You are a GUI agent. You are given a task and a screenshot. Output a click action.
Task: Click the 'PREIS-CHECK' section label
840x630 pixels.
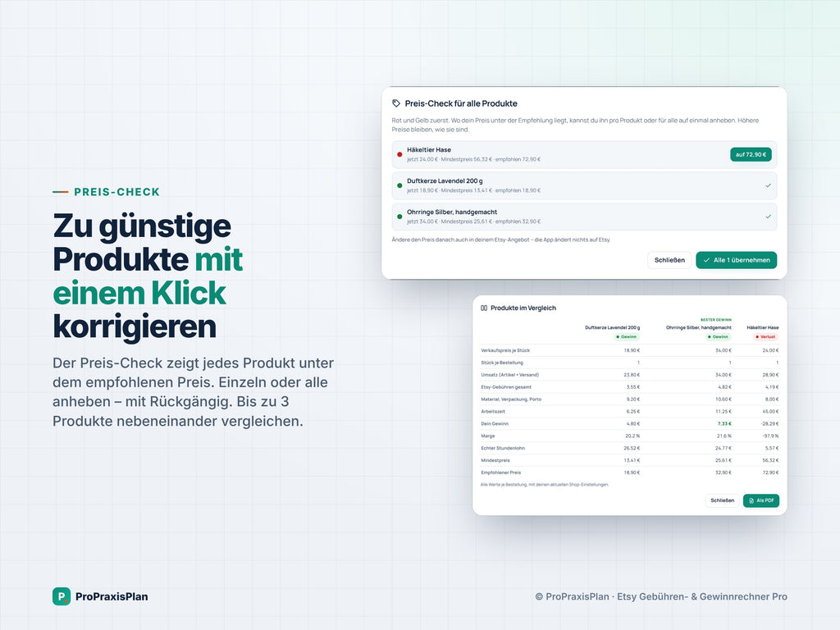point(116,192)
